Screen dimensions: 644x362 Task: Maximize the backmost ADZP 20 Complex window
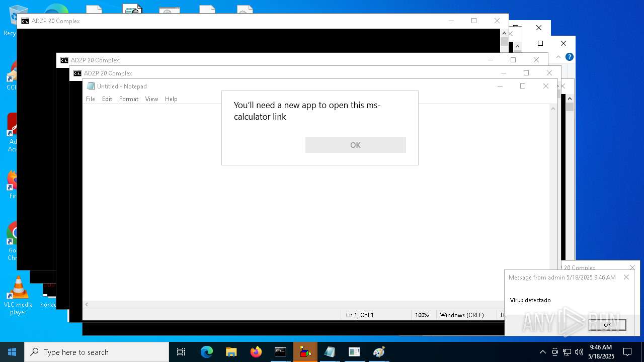click(x=473, y=21)
